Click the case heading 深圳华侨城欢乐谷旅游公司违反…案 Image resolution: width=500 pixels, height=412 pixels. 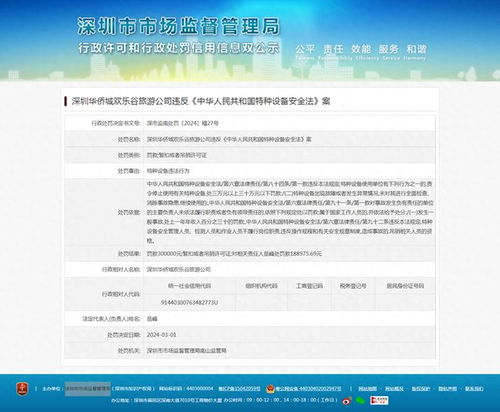click(x=201, y=101)
